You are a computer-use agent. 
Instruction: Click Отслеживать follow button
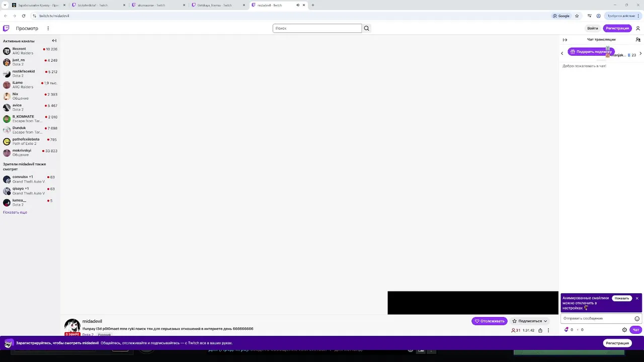pos(490,321)
